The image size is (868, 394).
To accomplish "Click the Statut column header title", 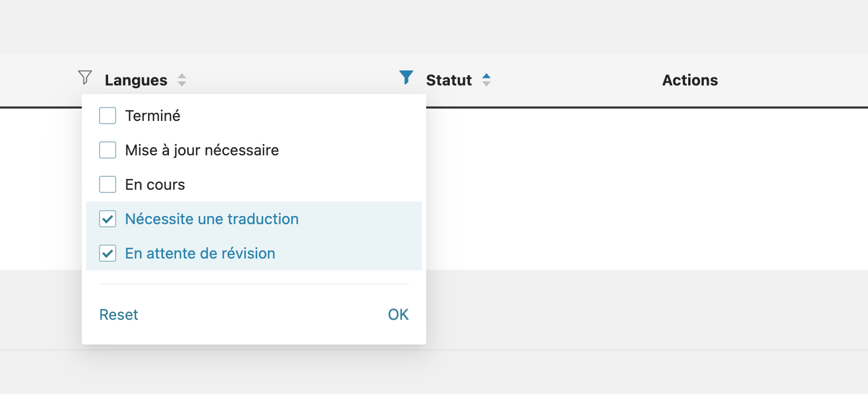I will tap(449, 80).
